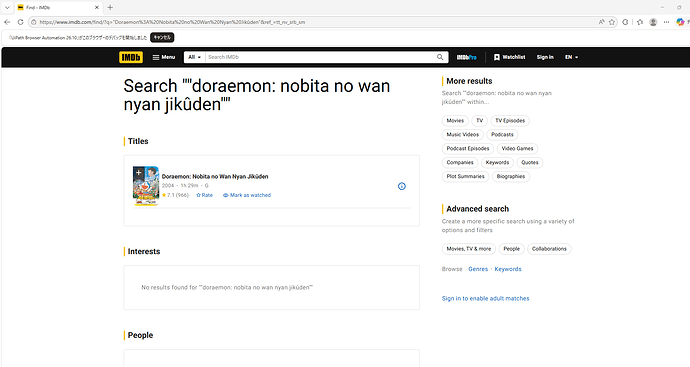Viewport: 690px width, 367px height.
Task: Select the Find - IMDb tab
Action: (x=59, y=7)
